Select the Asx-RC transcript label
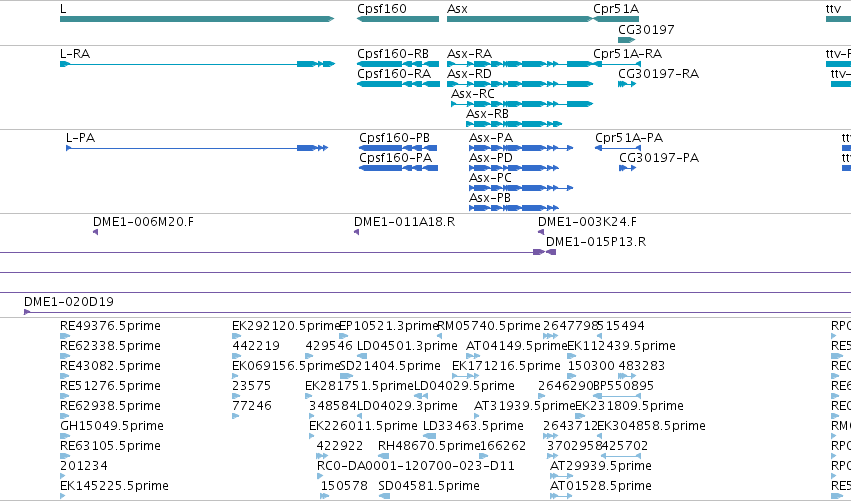The height and width of the screenshot is (501, 851). click(473, 94)
